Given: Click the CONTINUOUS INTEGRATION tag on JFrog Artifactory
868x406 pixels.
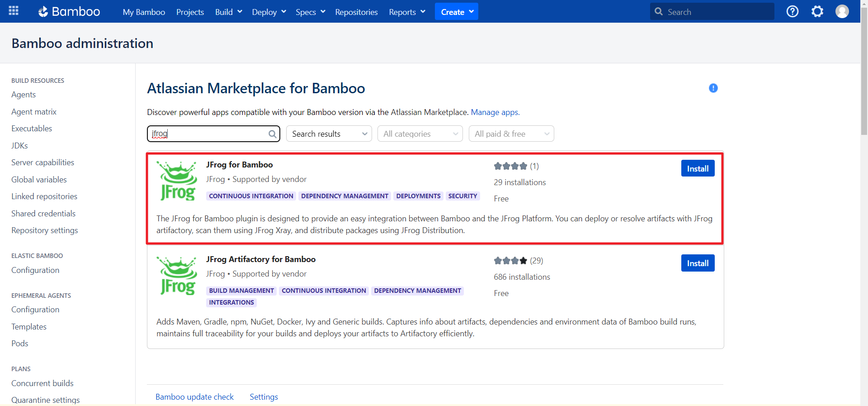Looking at the screenshot, I should point(324,291).
